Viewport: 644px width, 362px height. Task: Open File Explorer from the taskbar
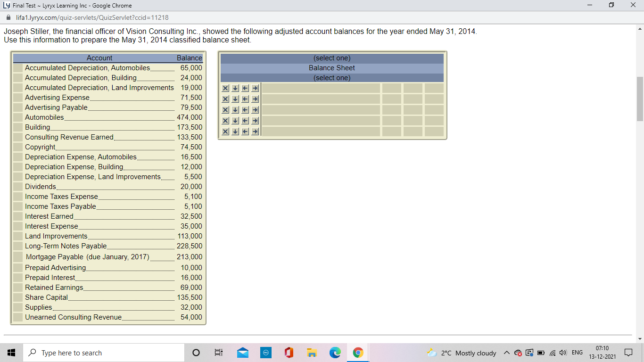312,353
